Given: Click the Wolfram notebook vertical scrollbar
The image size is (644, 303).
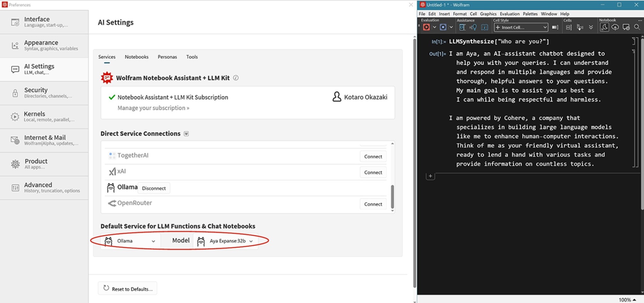Looking at the screenshot, I should pos(642,124).
